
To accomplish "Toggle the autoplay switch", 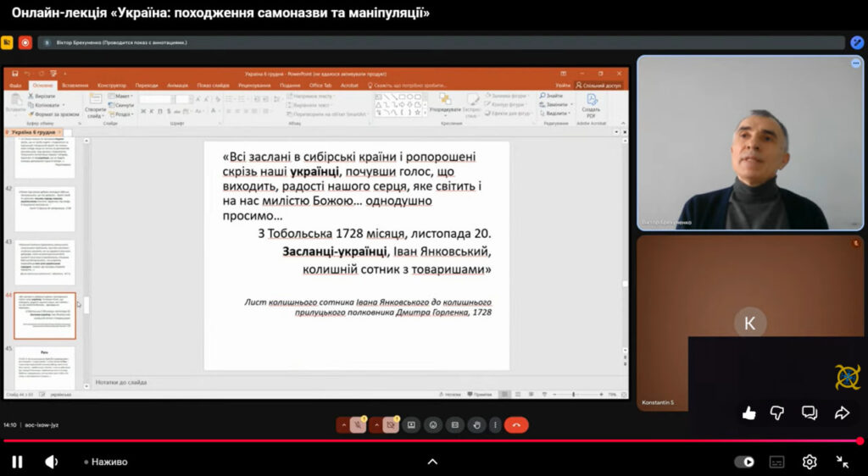I will coord(744,462).
